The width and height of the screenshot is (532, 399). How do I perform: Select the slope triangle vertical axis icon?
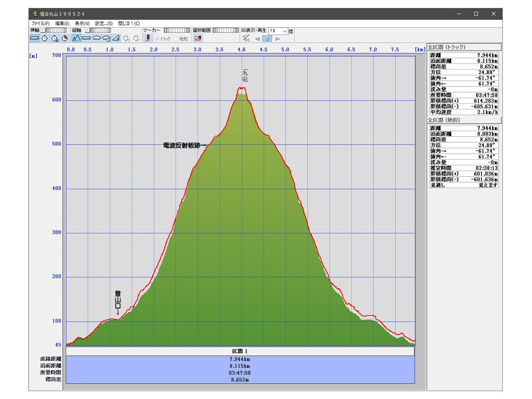pyautogui.click(x=116, y=39)
